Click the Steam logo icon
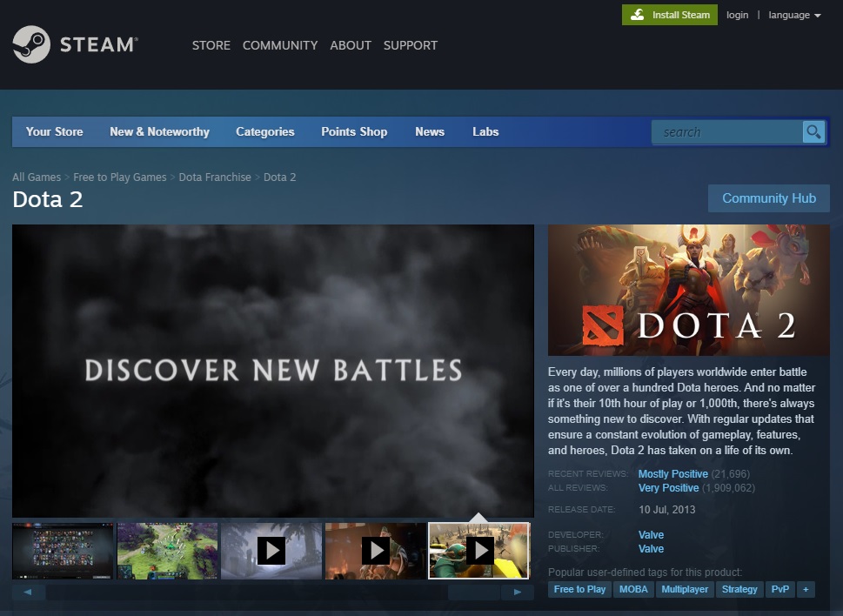Image resolution: width=843 pixels, height=616 pixels. pyautogui.click(x=31, y=44)
